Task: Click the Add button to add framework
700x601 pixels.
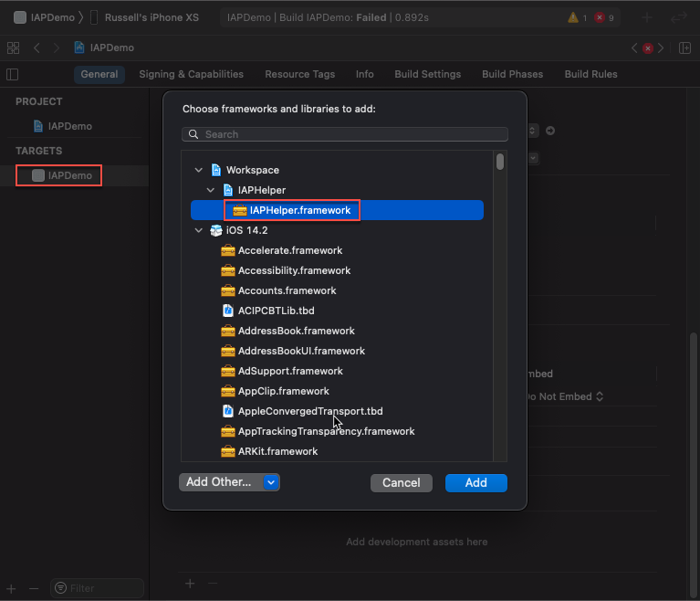Action: (475, 482)
